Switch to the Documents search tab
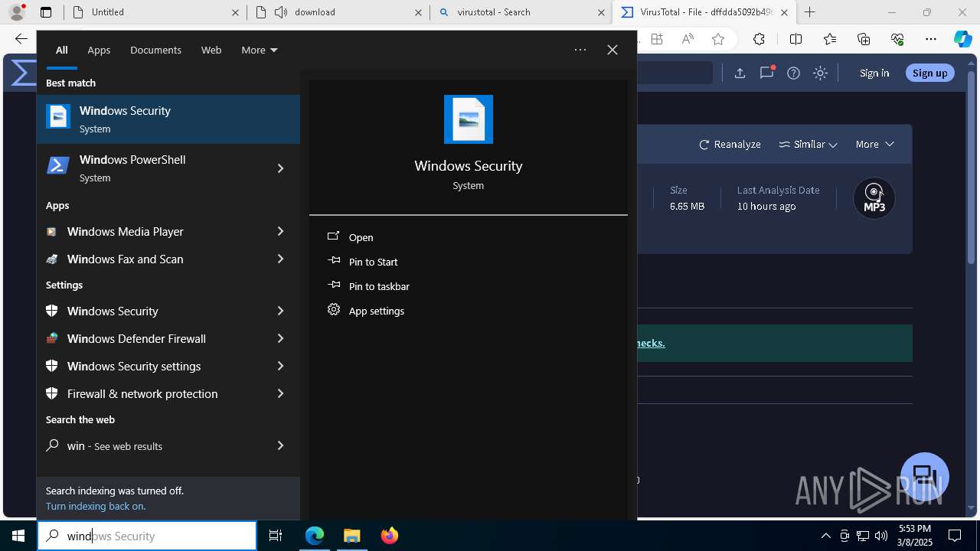The width and height of the screenshot is (980, 551). pos(155,50)
